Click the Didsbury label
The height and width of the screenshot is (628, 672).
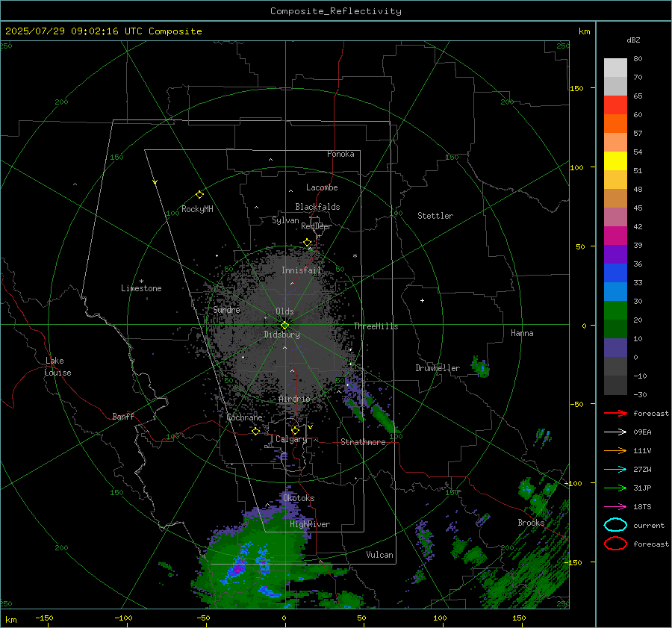click(x=282, y=335)
